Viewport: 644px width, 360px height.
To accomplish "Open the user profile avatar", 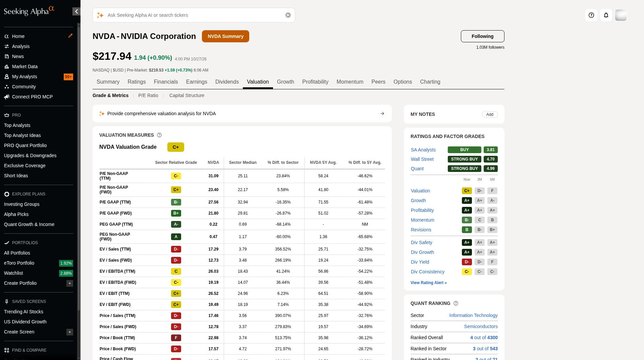I will click(621, 15).
